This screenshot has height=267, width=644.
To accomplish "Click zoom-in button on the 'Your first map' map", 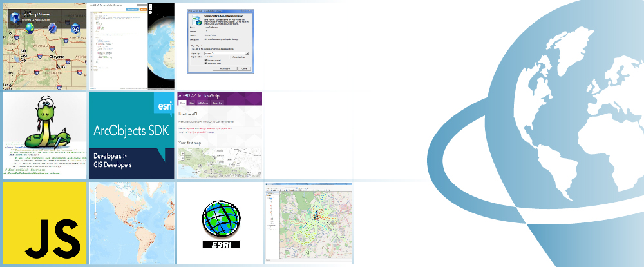I will (x=182, y=153).
